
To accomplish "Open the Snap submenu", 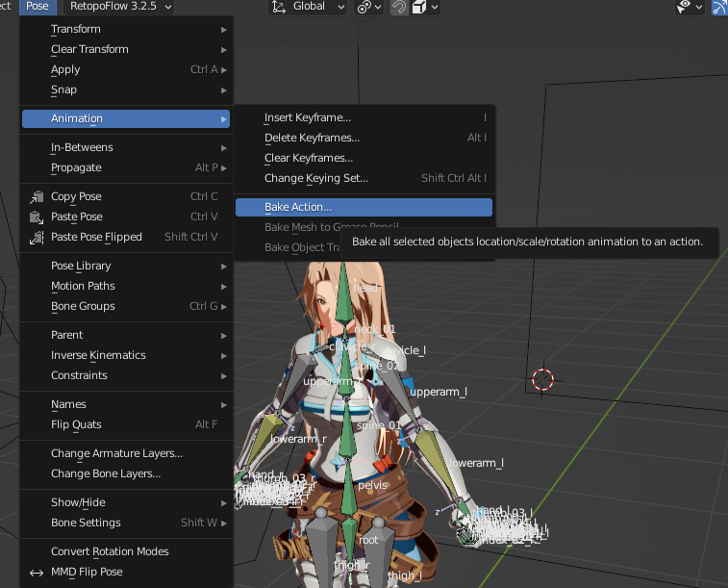I will pyautogui.click(x=126, y=89).
